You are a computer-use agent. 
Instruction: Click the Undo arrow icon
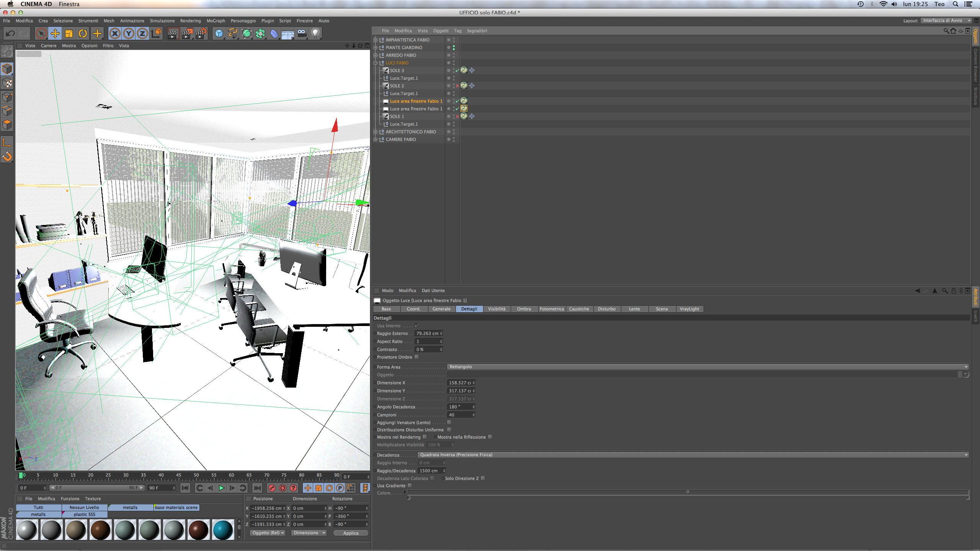pos(10,34)
